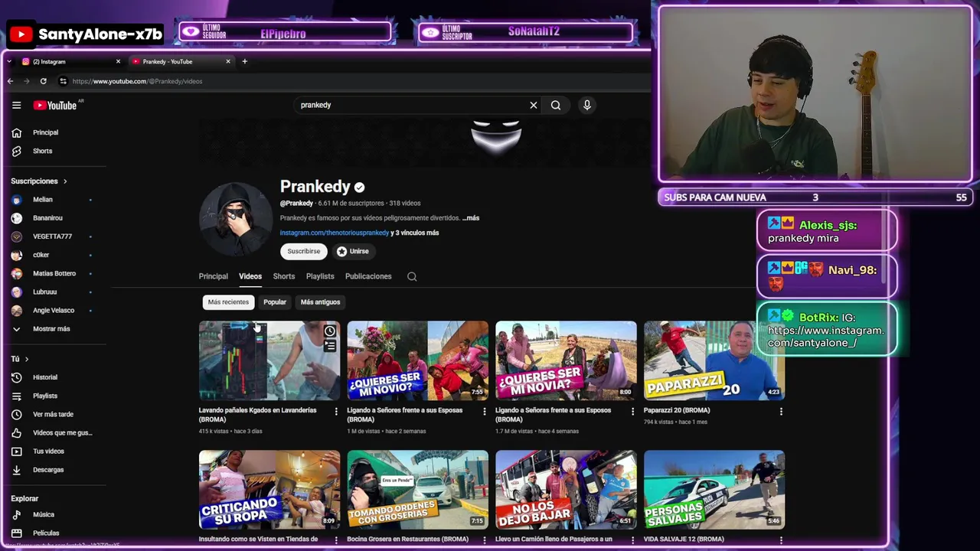Open instagram.com/thenotoriousprankedy link
Viewport: 980px width, 551px height.
(335, 233)
